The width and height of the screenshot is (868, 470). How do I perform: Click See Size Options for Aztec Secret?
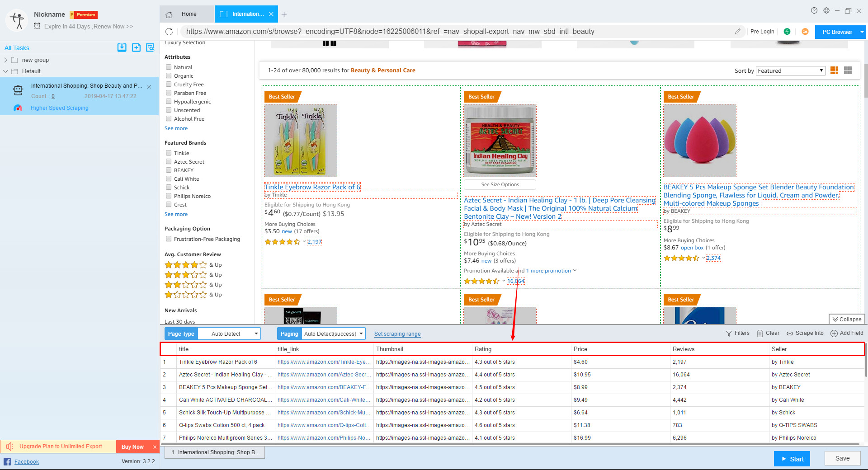(x=500, y=184)
